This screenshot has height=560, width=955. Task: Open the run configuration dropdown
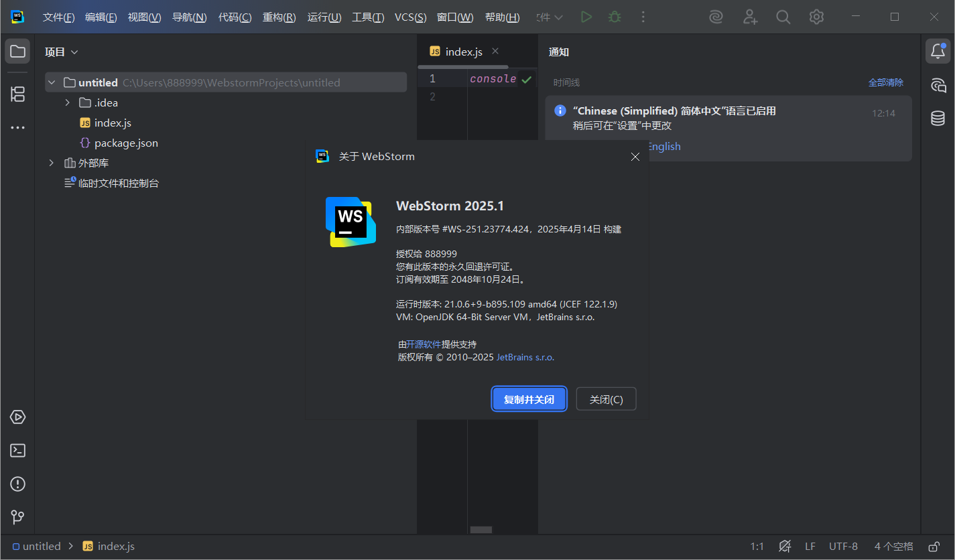click(551, 17)
